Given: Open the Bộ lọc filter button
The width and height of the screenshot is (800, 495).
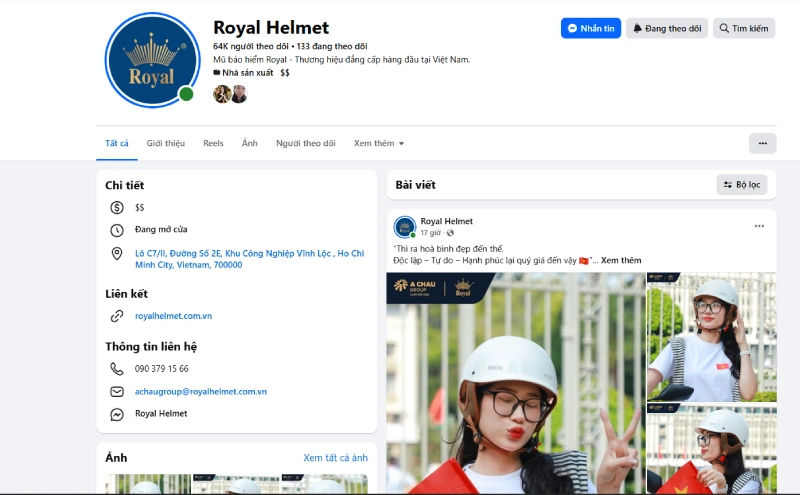Looking at the screenshot, I should [742, 185].
